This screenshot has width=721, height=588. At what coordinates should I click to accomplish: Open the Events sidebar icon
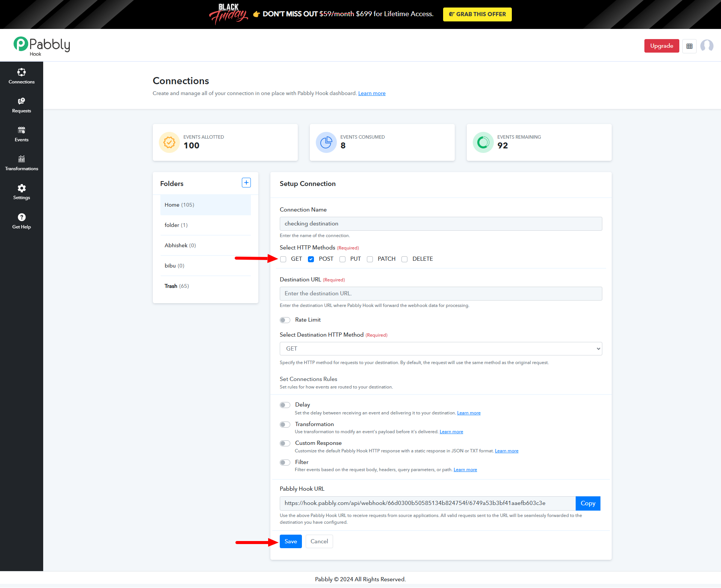(x=21, y=130)
